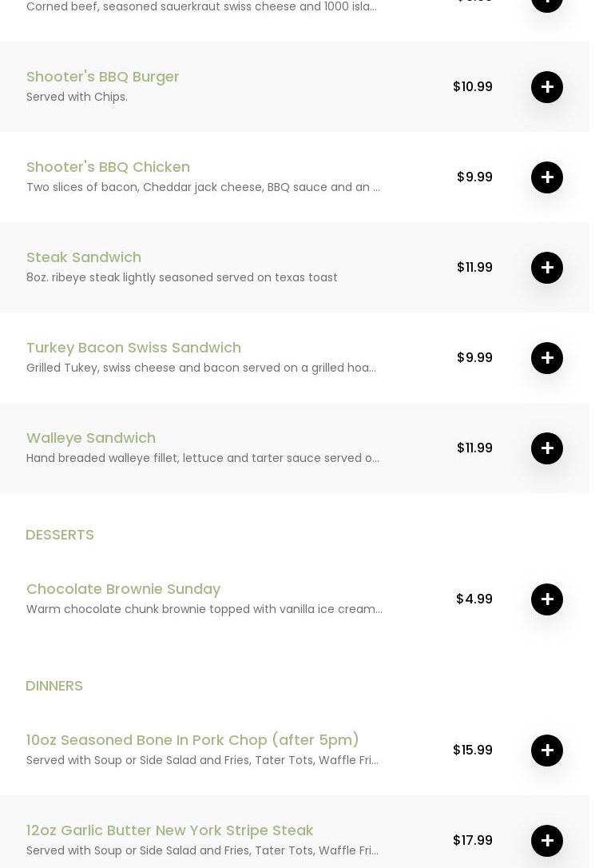Open Turkey Bacon Swiss Sandwich details
The height and width of the screenshot is (868, 615).
(x=134, y=348)
